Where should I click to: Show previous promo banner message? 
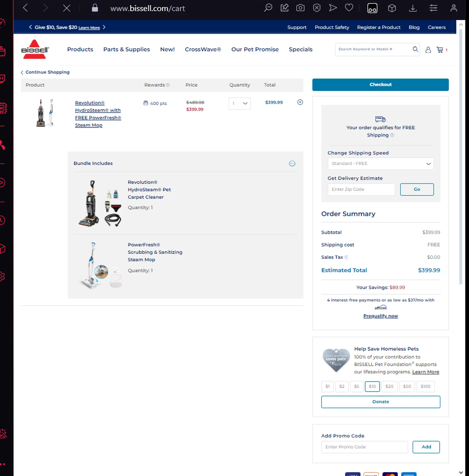click(x=30, y=27)
